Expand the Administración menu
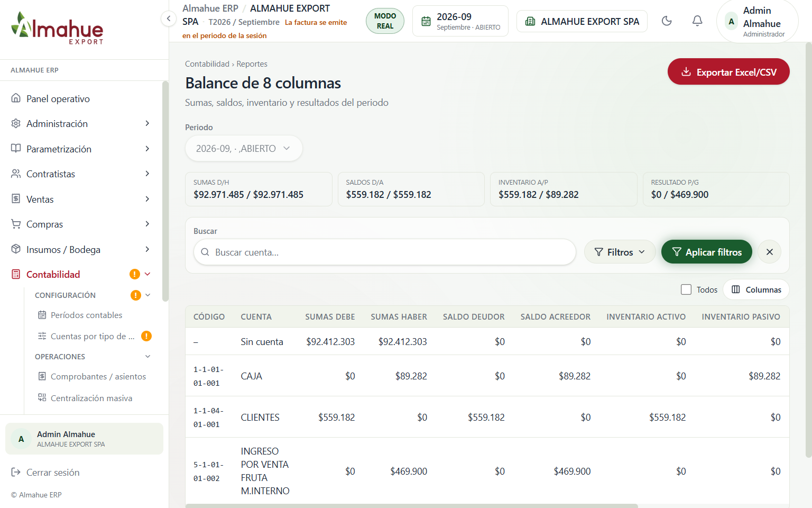Screen dimensions: 812x508 point(82,124)
